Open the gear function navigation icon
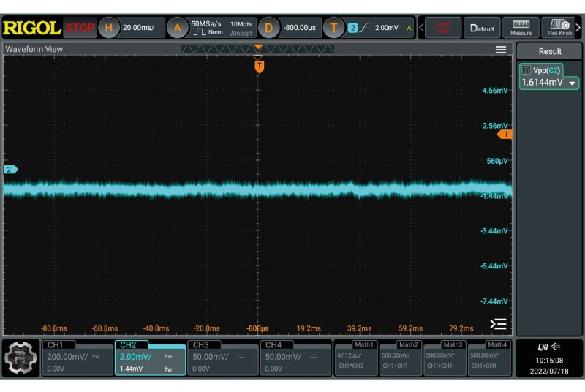Image resolution: width=585 pixels, height=392 pixels. [x=21, y=358]
